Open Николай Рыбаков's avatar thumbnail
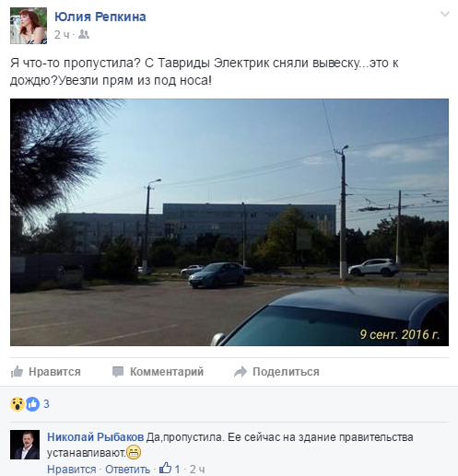The height and width of the screenshot is (476, 458). [25, 445]
